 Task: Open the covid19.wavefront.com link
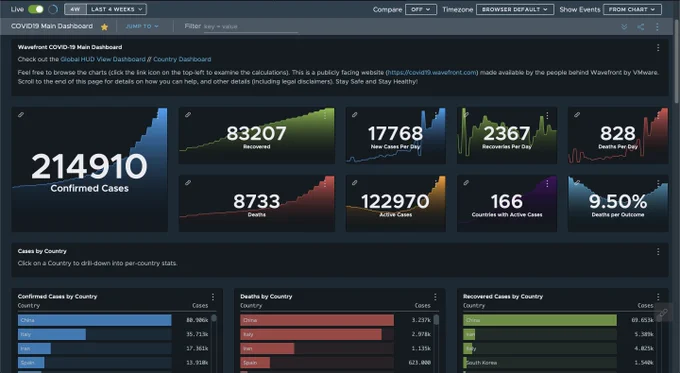click(432, 72)
